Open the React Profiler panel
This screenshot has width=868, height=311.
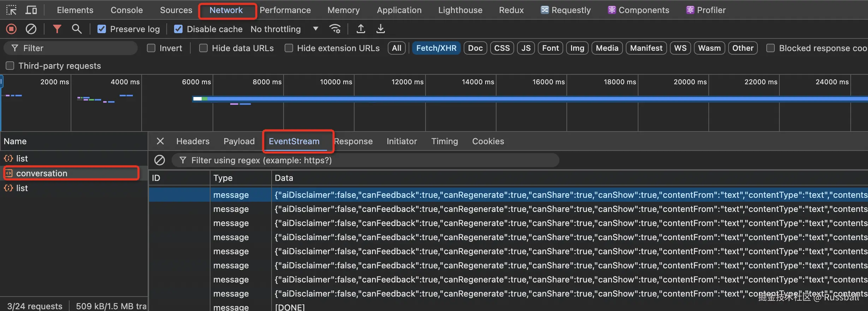706,10
